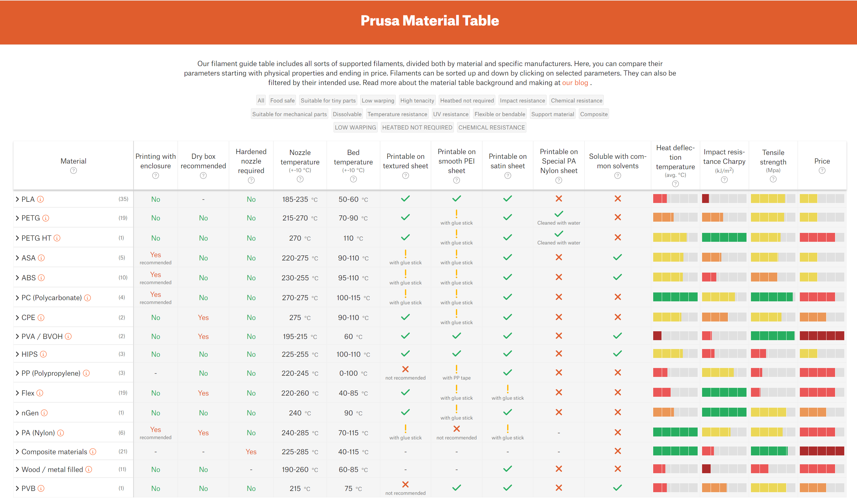857x504 pixels.
Task: Enable the Low warping filter tag
Action: tap(377, 101)
